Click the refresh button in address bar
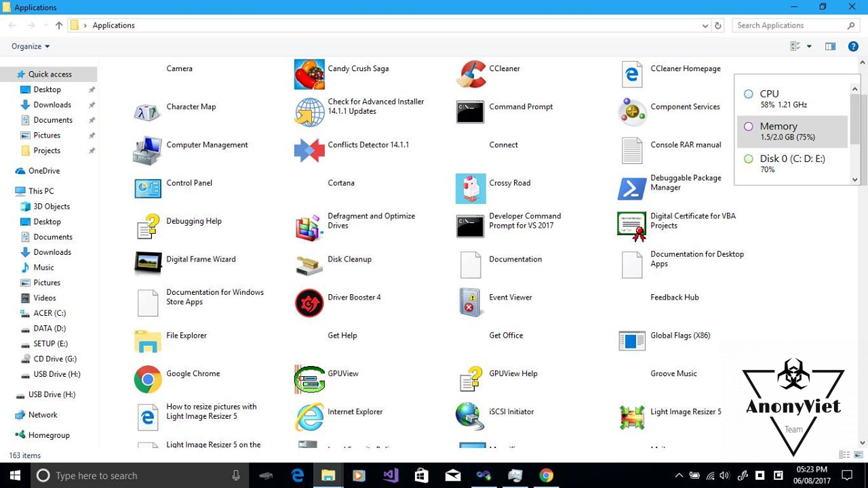 point(718,26)
